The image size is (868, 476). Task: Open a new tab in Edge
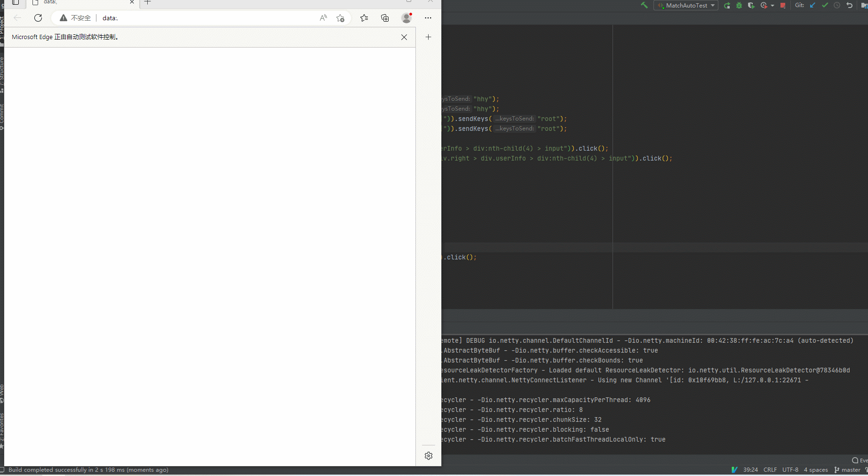[x=148, y=2]
